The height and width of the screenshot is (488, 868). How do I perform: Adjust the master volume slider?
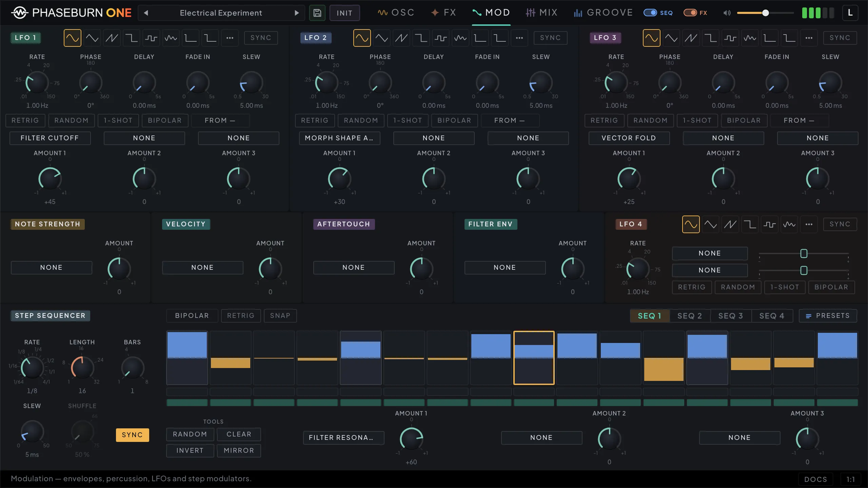pyautogui.click(x=765, y=13)
